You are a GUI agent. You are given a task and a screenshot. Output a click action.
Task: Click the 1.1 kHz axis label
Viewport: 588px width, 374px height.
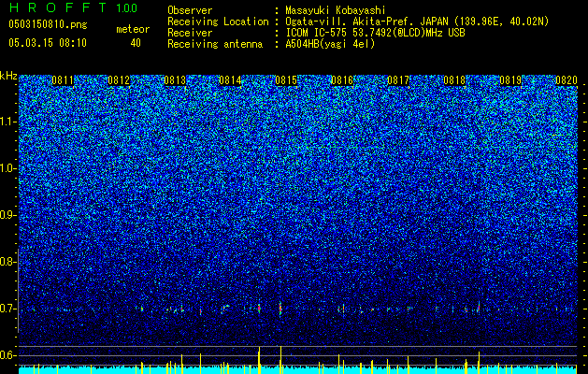(7, 122)
